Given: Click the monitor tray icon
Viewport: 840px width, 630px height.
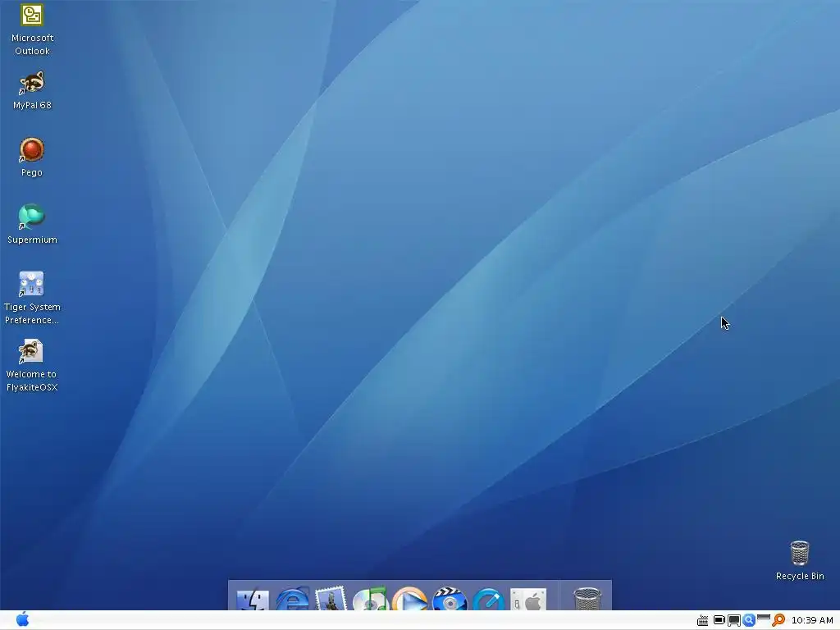Looking at the screenshot, I should coord(734,620).
